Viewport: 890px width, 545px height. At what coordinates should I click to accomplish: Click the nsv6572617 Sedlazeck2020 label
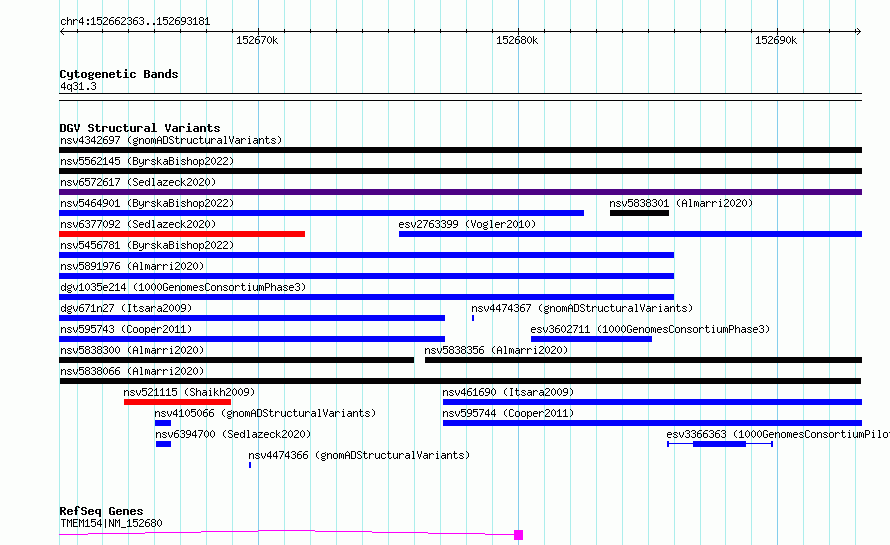tap(138, 182)
